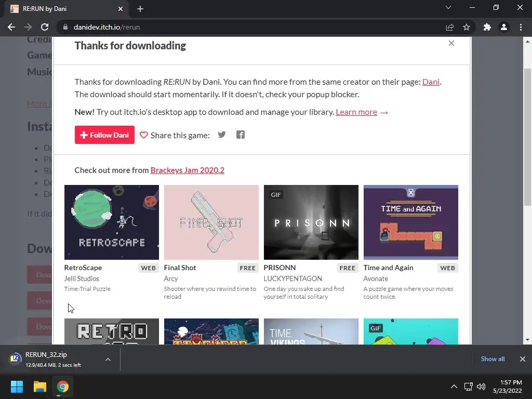The height and width of the screenshot is (399, 532).
Task: Click the Time and Again title
Action: point(389,268)
